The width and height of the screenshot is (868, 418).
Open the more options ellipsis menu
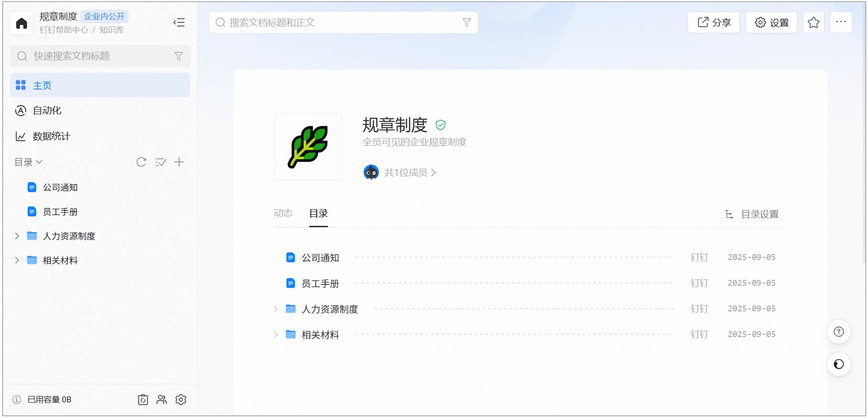(841, 22)
